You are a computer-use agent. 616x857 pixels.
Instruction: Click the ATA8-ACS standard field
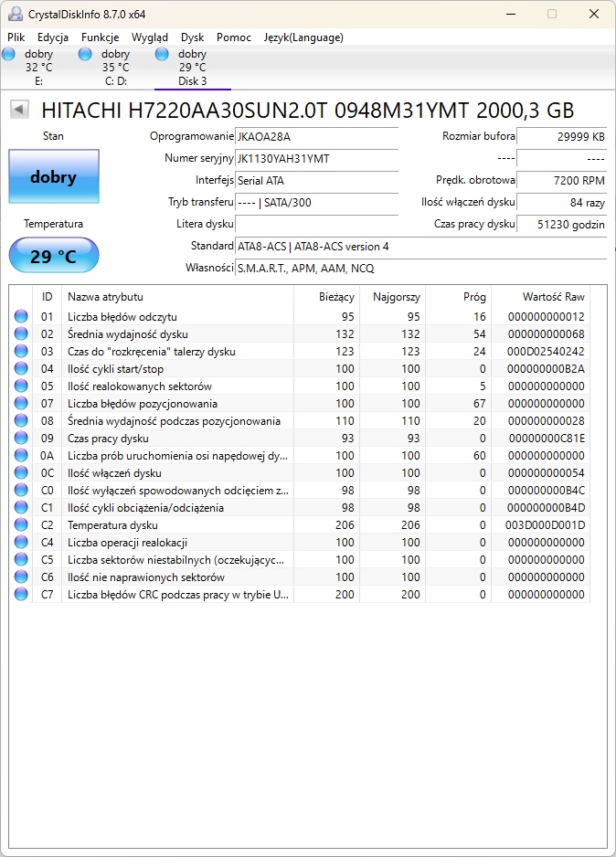coord(420,246)
